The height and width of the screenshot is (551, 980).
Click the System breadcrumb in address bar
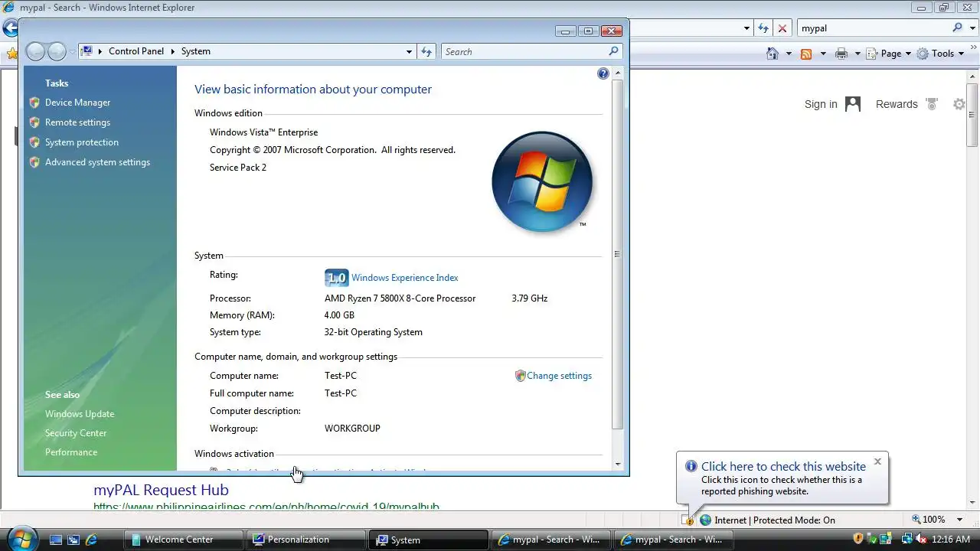click(195, 51)
